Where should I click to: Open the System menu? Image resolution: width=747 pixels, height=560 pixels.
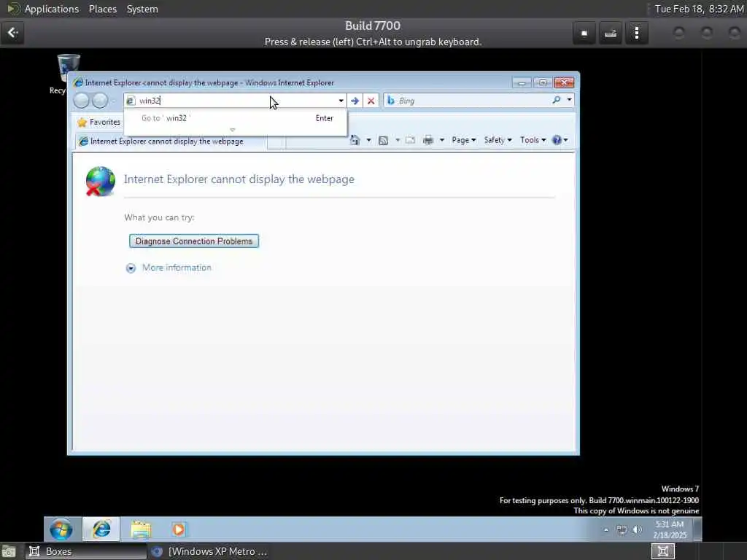142,9
